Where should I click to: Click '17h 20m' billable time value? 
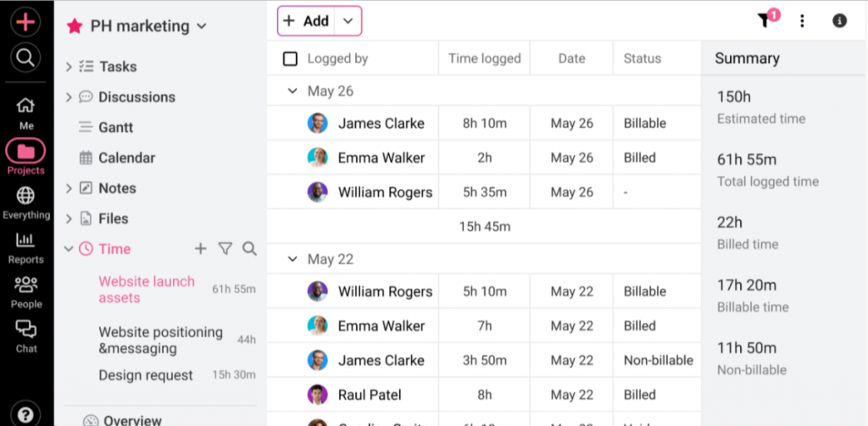click(x=747, y=285)
